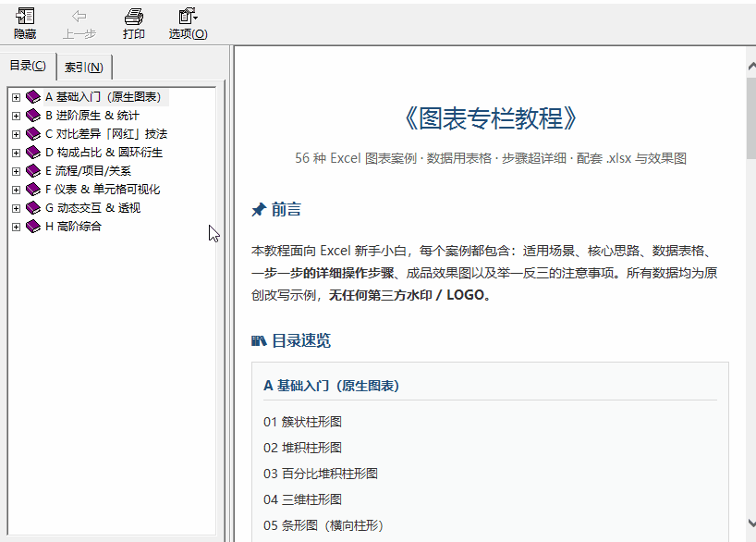The image size is (756, 542).
Task: Expand the D 构成占比 node
Action: pyautogui.click(x=16, y=153)
